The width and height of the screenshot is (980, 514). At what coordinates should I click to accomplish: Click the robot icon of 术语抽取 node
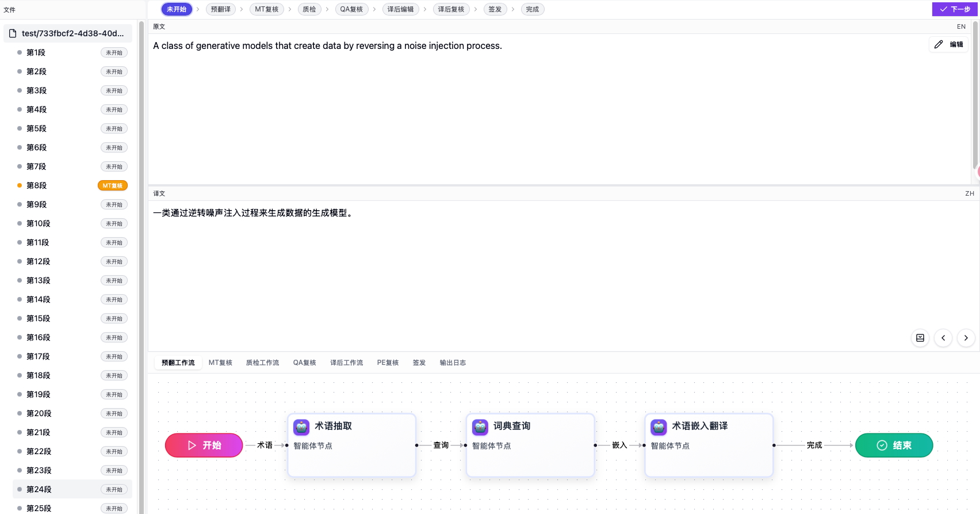click(301, 427)
